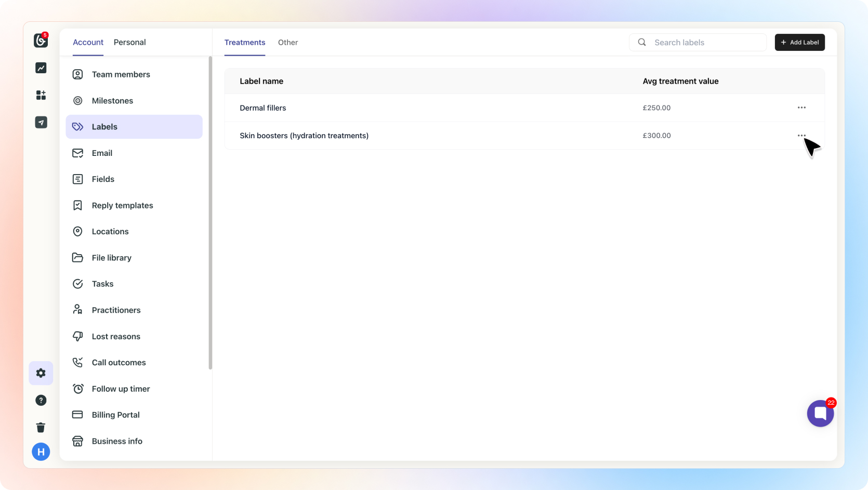Open the trash bin icon
This screenshot has height=490, width=868.
pos(41,427)
